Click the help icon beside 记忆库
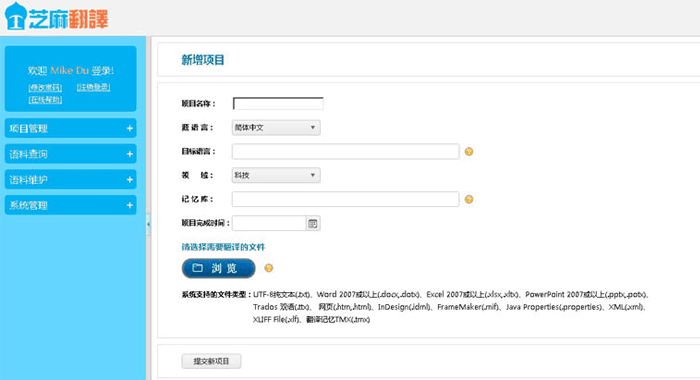The height and width of the screenshot is (380, 700). 469,199
